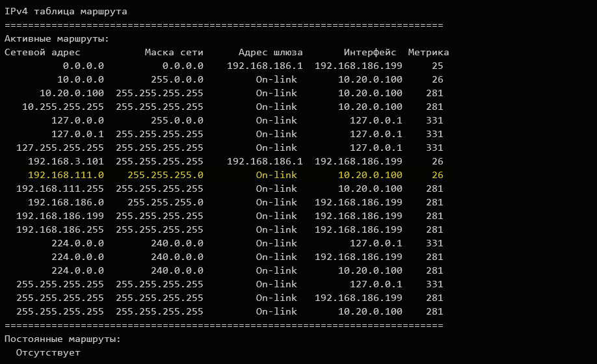Click the 'Постоянные маршруты:' line

point(62,339)
